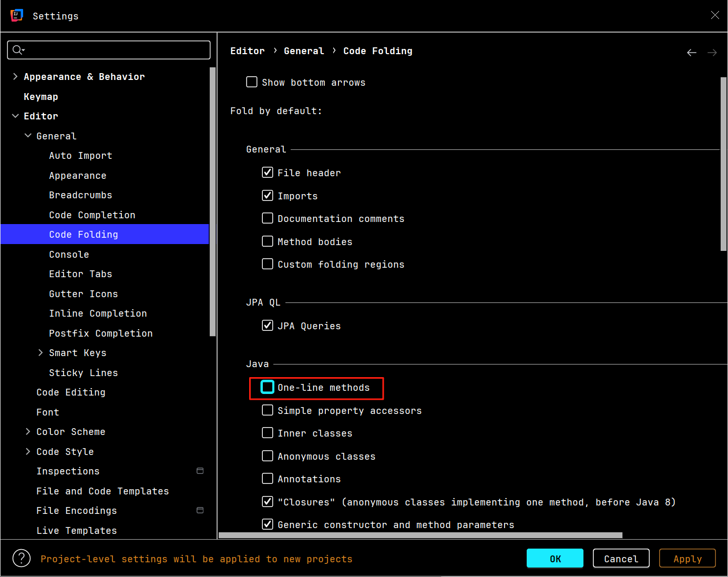Screen dimensions: 728x577
Task: Click the Cancel button
Action: tap(621, 559)
